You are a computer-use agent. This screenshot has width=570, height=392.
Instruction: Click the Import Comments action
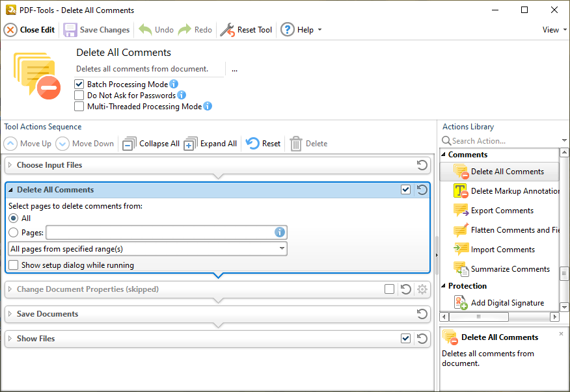[502, 250]
